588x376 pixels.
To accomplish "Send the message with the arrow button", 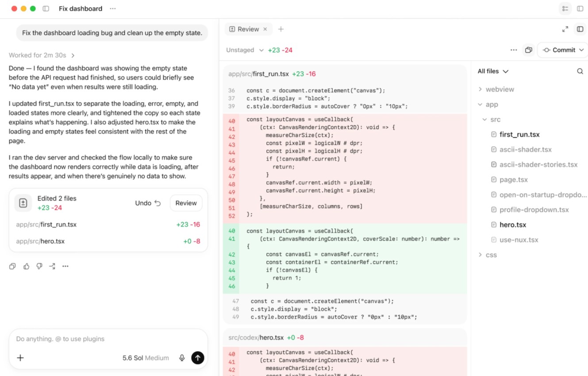I will (x=198, y=358).
